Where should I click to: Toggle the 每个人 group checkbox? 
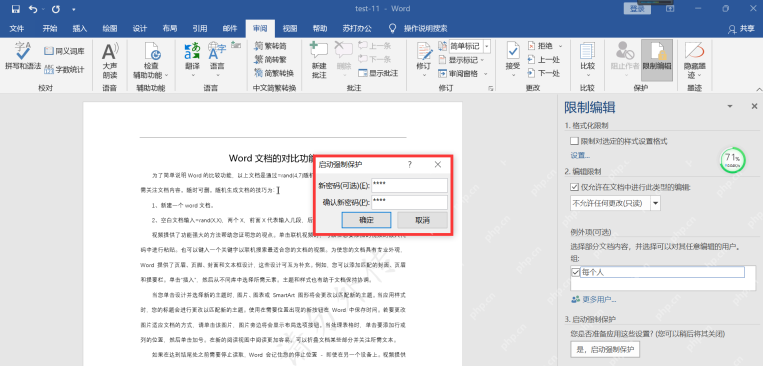[x=576, y=272]
